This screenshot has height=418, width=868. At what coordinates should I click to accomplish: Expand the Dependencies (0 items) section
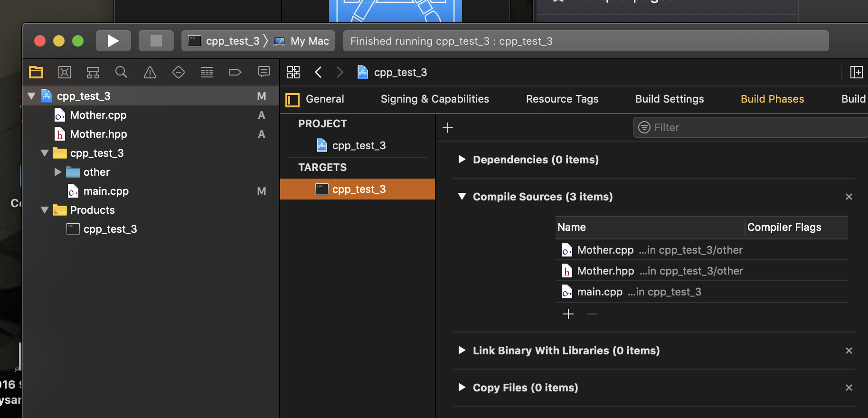point(462,159)
